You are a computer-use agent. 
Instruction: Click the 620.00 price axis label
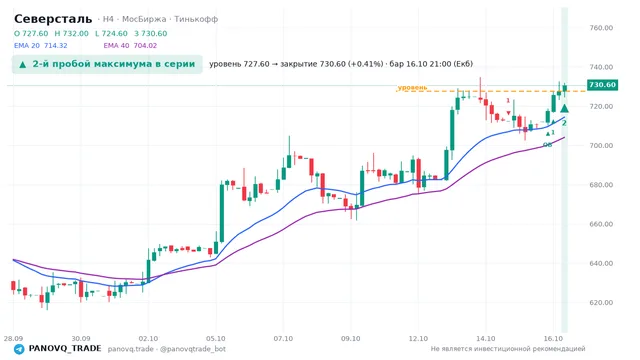click(601, 302)
